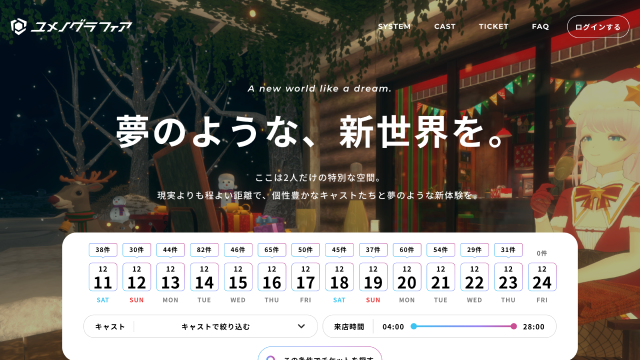Click the 60件 badge above December 20
Screen dimensions: 640x360
click(x=407, y=250)
